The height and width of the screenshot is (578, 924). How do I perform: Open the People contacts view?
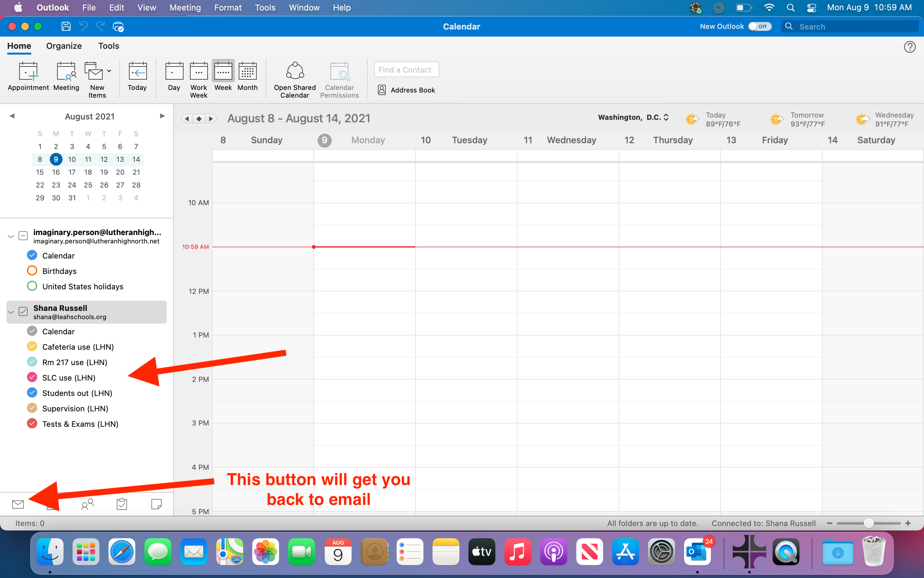coord(88,504)
